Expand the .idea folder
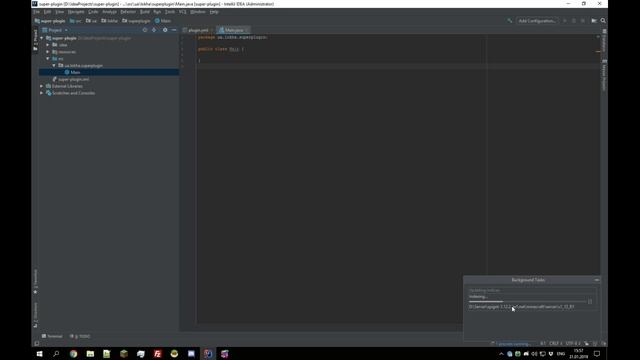Screen dimensions: 640x360 pos(48,45)
